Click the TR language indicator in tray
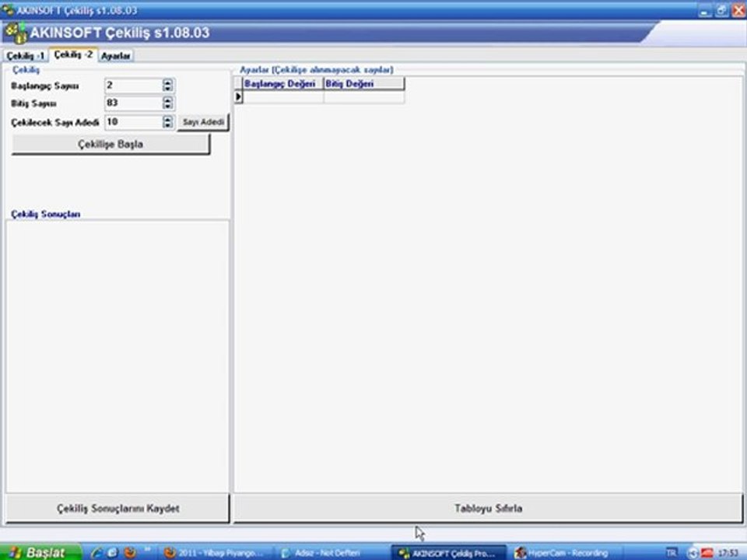Screen dimensions: 747x560 672,553
